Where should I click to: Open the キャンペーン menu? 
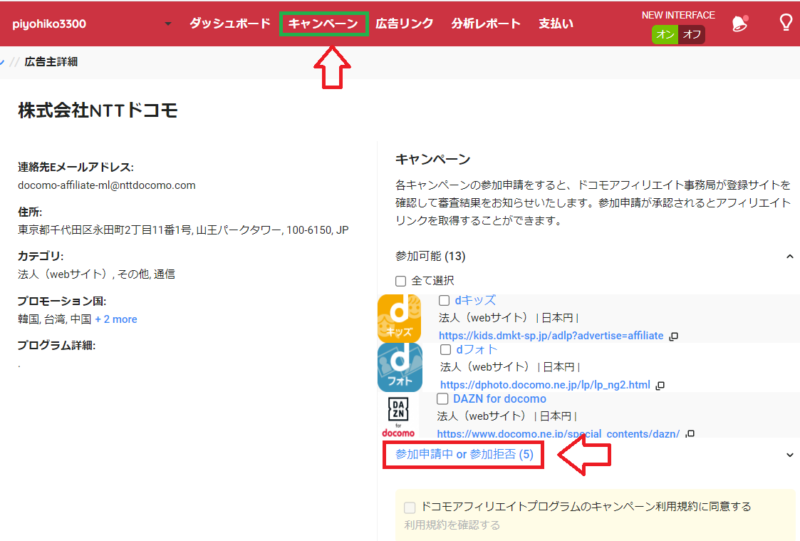[x=323, y=23]
